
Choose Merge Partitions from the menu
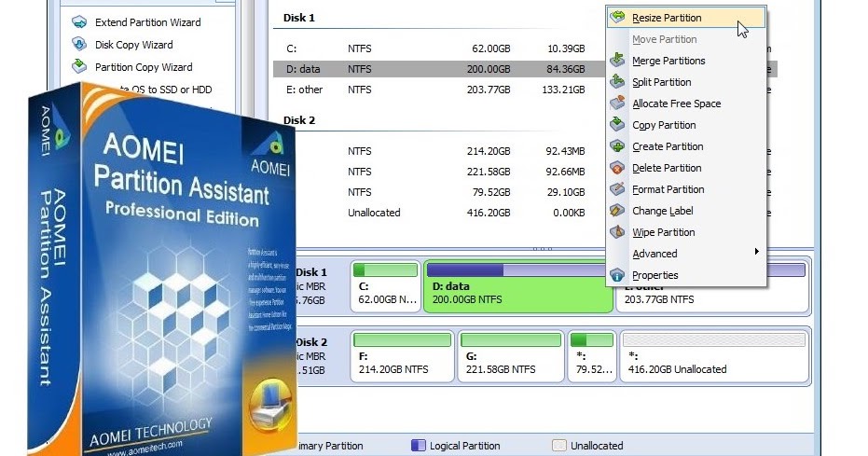pyautogui.click(x=686, y=61)
